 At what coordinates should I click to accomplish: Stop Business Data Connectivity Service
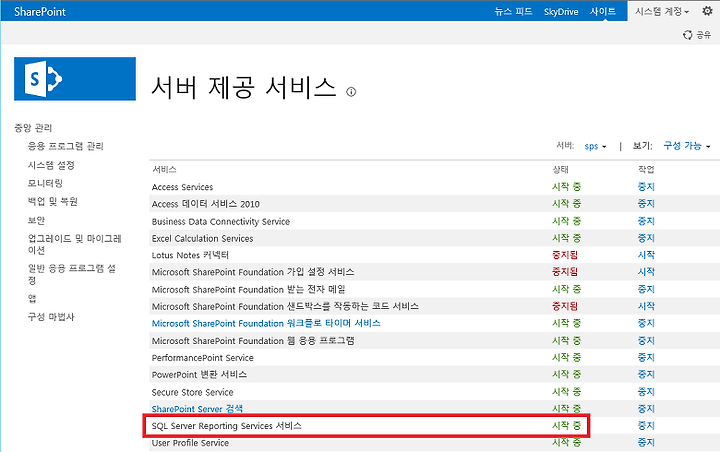[646, 221]
